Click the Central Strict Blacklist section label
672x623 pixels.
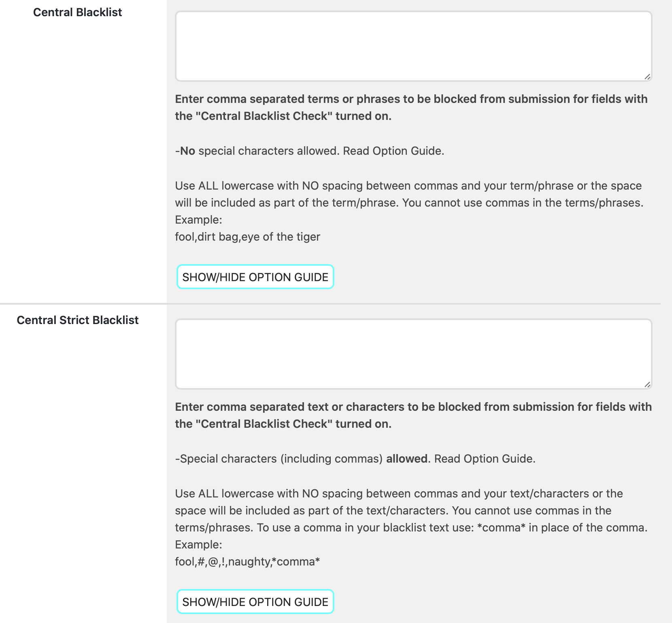click(78, 320)
